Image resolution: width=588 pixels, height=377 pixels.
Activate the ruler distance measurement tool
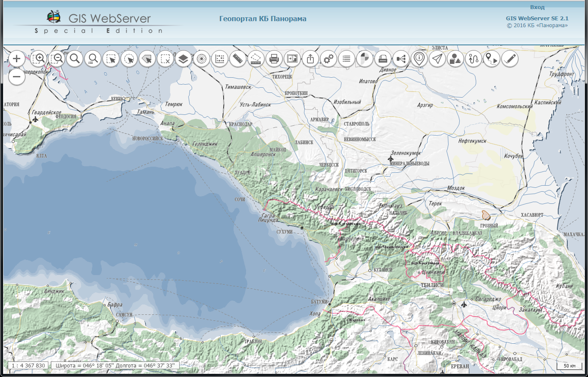pyautogui.click(x=237, y=59)
